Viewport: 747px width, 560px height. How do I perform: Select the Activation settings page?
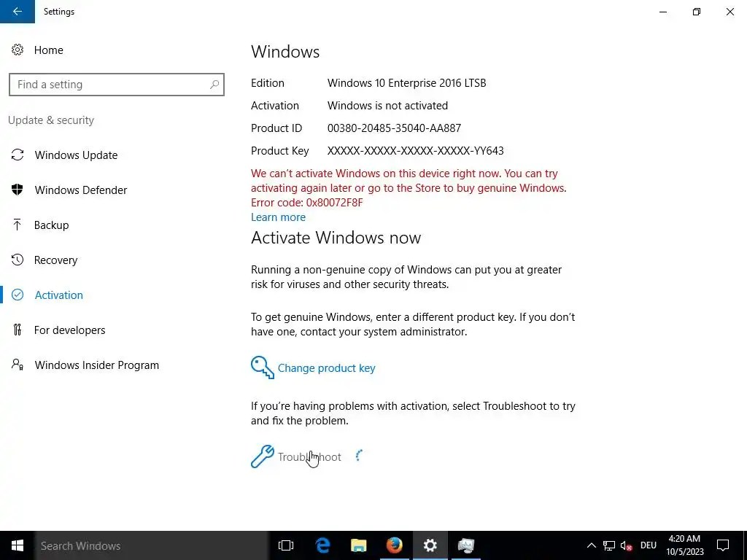click(59, 295)
